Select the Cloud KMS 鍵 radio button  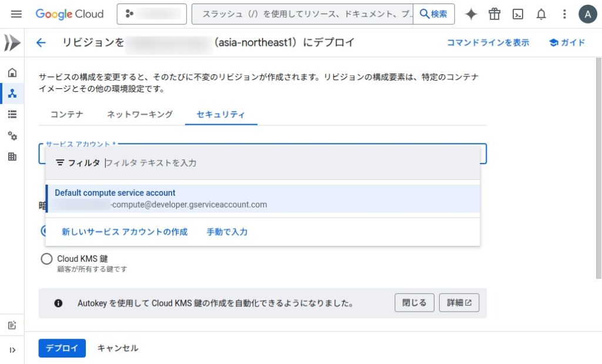tap(46, 259)
